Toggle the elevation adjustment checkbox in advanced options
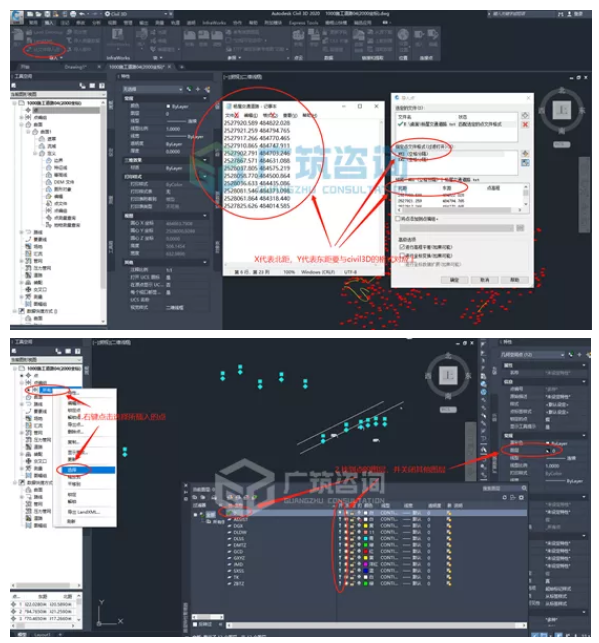The width and height of the screenshot is (599, 643). 402,247
